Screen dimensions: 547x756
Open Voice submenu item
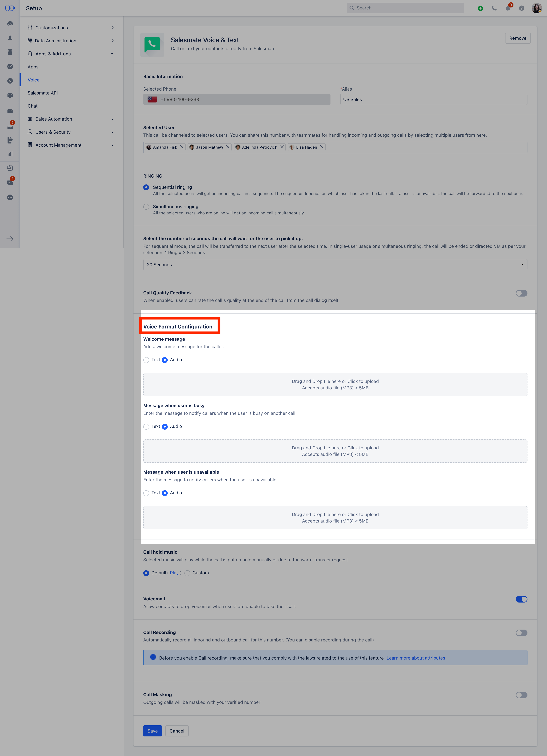pyautogui.click(x=33, y=80)
